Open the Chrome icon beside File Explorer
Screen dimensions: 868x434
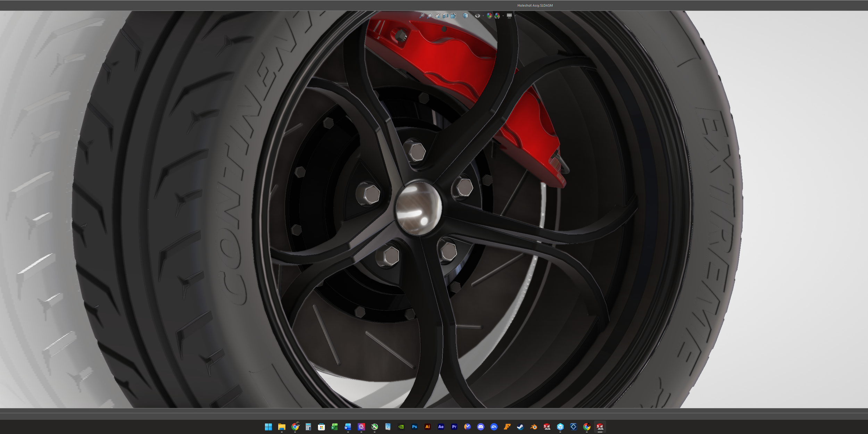(295, 427)
